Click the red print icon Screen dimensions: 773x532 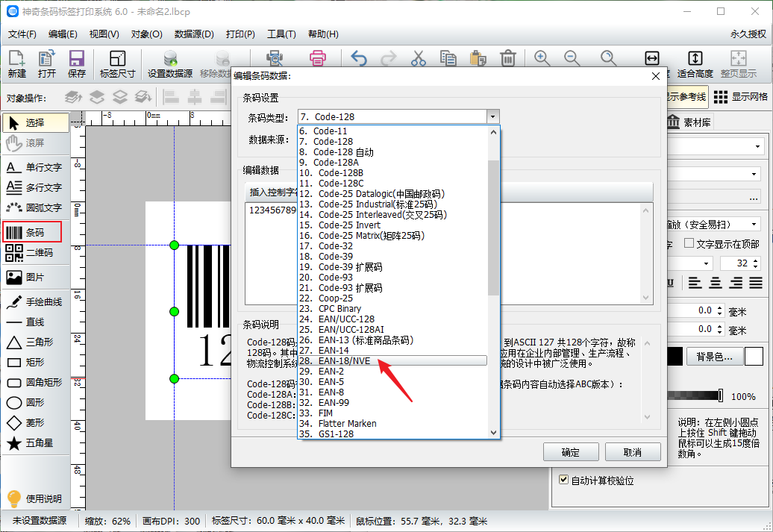point(318,59)
